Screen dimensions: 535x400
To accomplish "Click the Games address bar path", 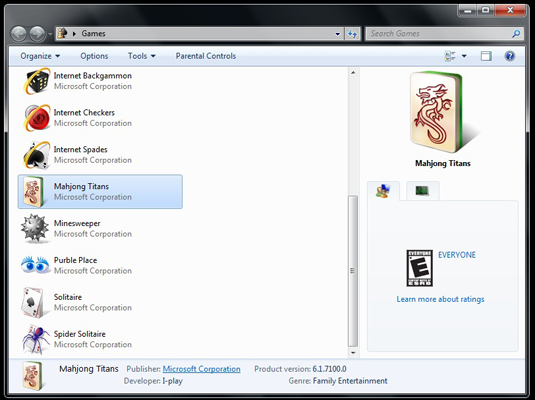I will 93,34.
